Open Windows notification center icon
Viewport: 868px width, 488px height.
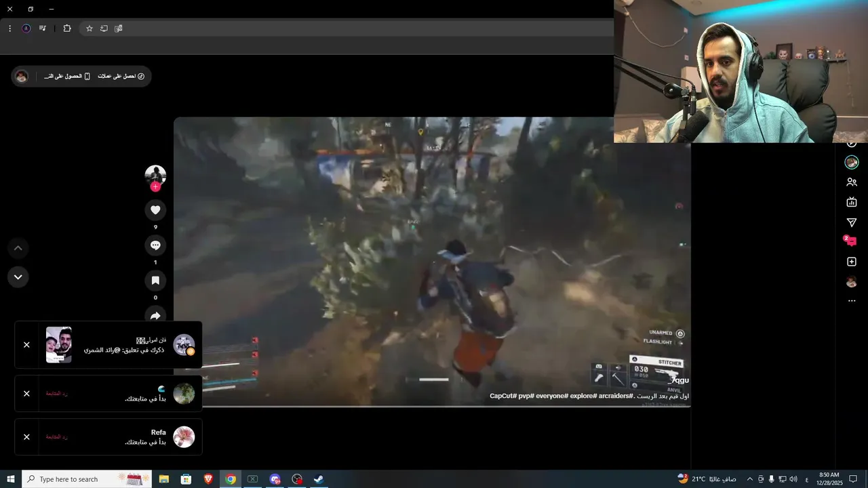point(853,479)
